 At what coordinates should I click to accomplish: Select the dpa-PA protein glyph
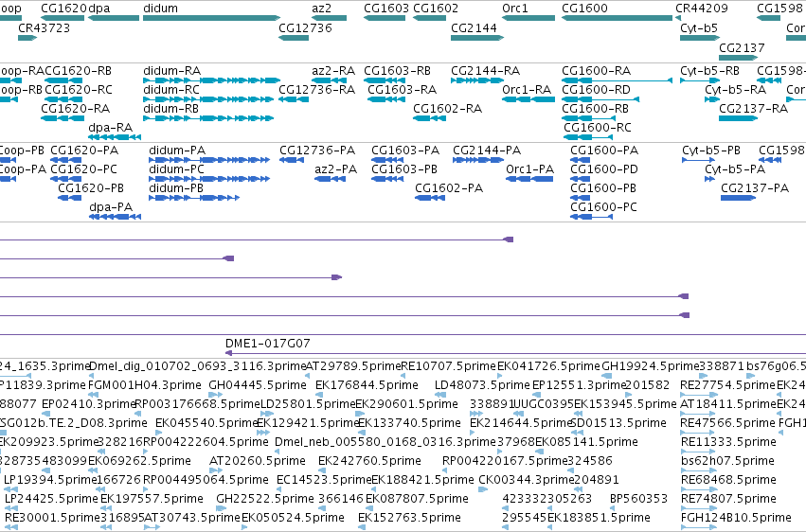click(115, 217)
